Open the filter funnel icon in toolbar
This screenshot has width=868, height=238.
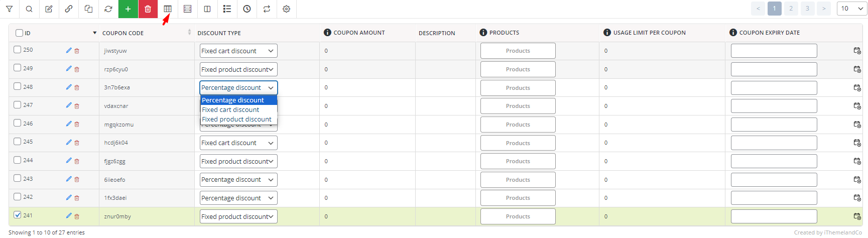10,9
